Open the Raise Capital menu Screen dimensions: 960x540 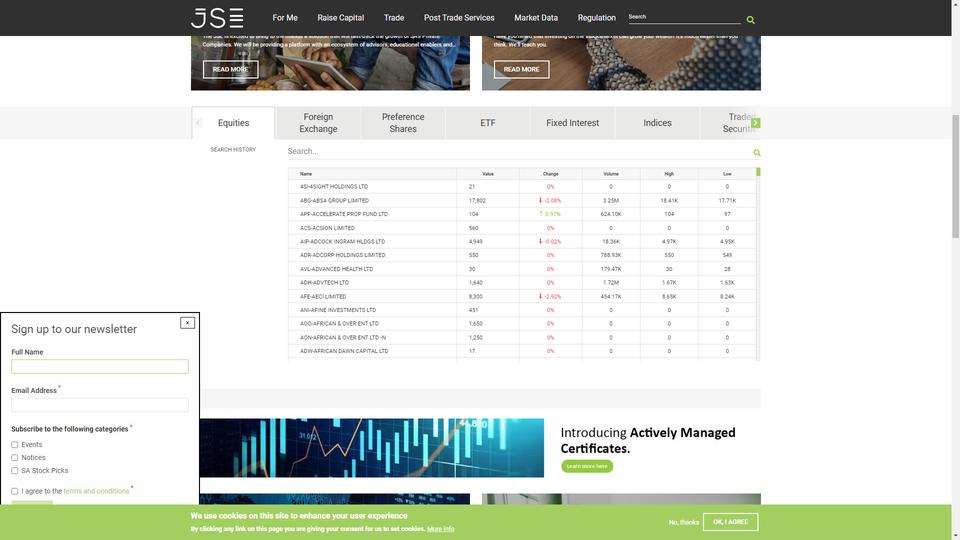(340, 18)
